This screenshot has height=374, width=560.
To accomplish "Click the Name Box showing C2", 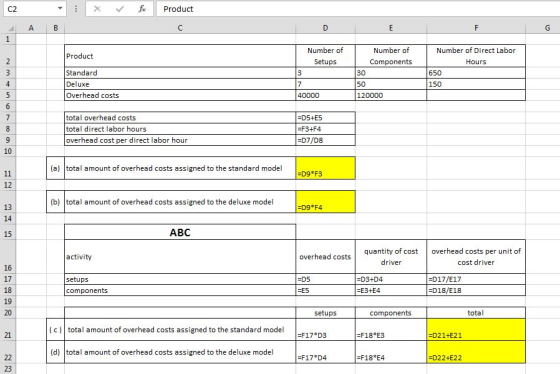I will tap(35, 9).
